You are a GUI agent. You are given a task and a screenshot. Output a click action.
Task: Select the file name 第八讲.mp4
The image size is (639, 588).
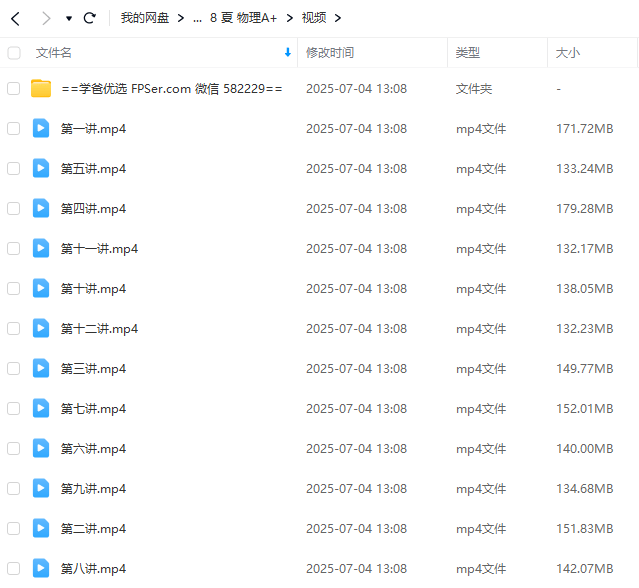tap(93, 569)
